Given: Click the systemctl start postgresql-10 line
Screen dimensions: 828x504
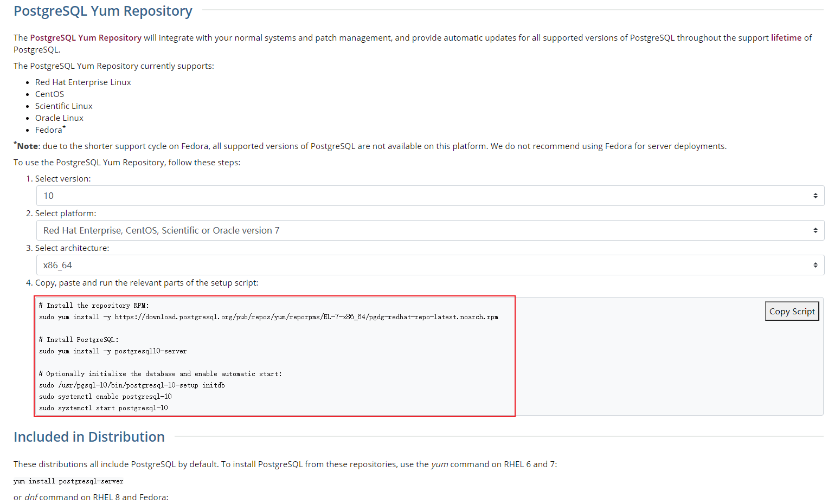Looking at the screenshot, I should [104, 408].
